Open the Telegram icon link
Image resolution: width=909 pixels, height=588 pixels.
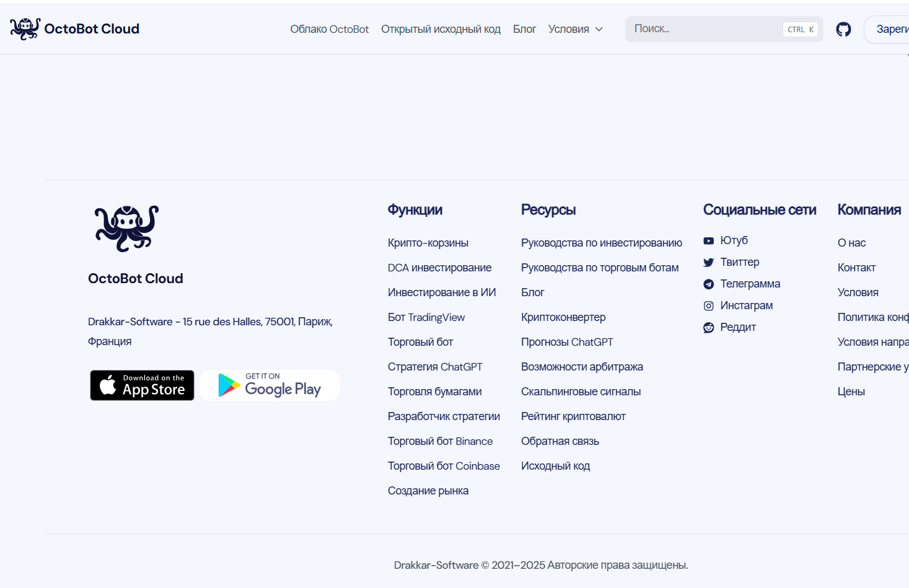click(708, 284)
